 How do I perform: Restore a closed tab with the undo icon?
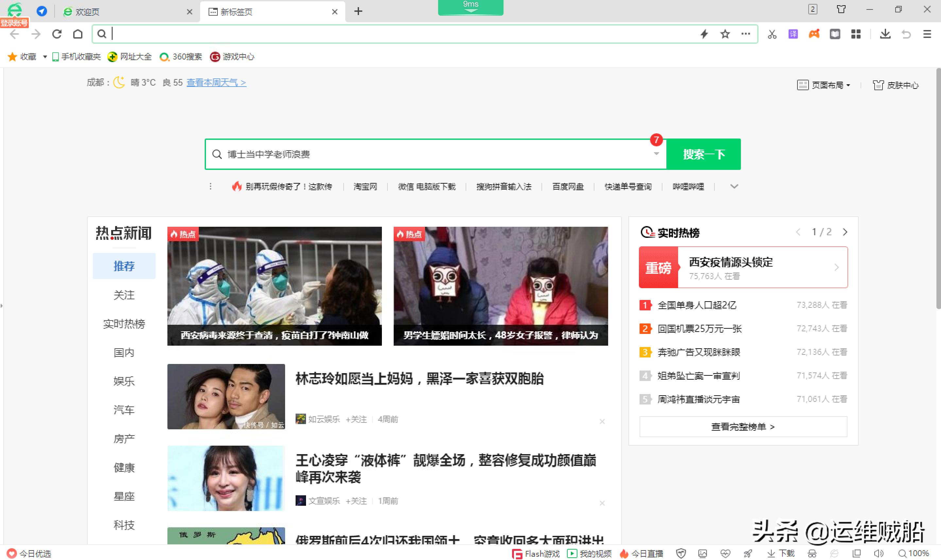tap(906, 34)
